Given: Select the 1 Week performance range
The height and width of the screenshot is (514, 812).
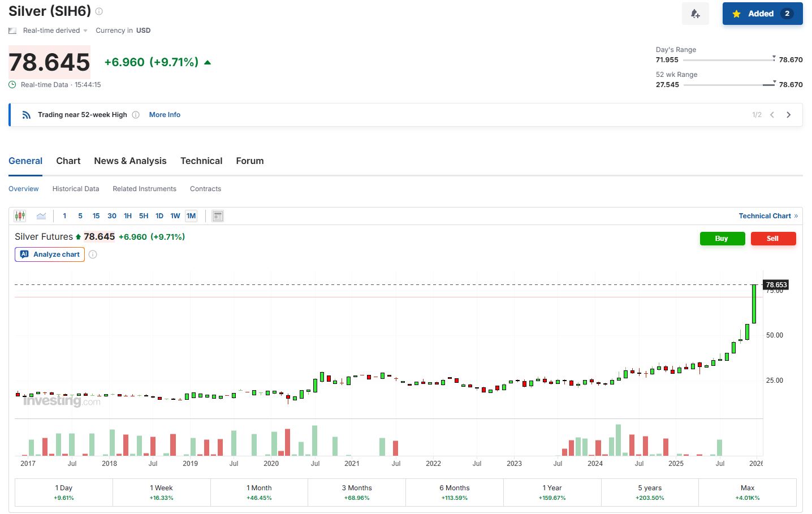Looking at the screenshot, I should coord(162,493).
